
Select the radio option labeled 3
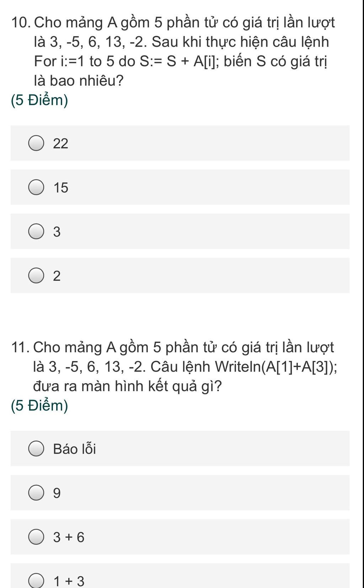tap(36, 231)
